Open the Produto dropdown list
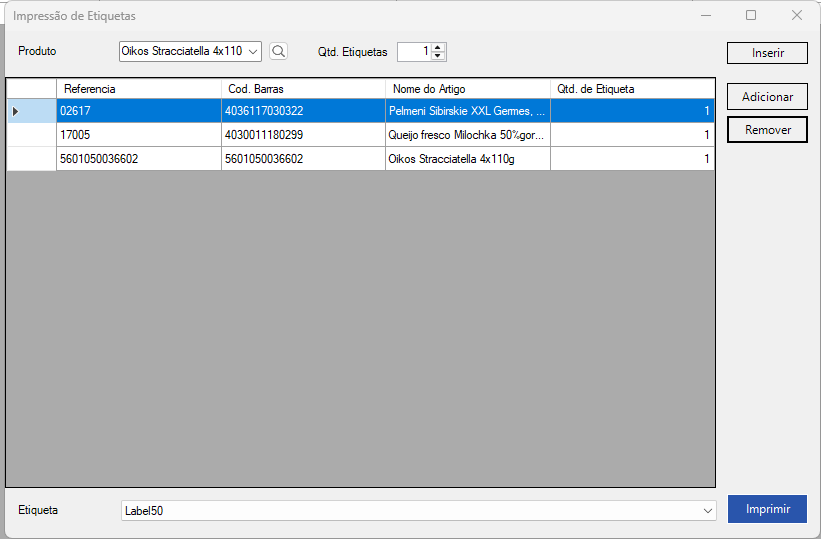 pyautogui.click(x=252, y=51)
